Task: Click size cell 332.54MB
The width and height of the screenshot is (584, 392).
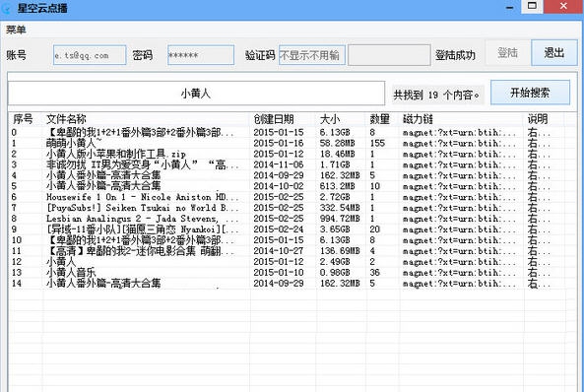Action: point(340,208)
